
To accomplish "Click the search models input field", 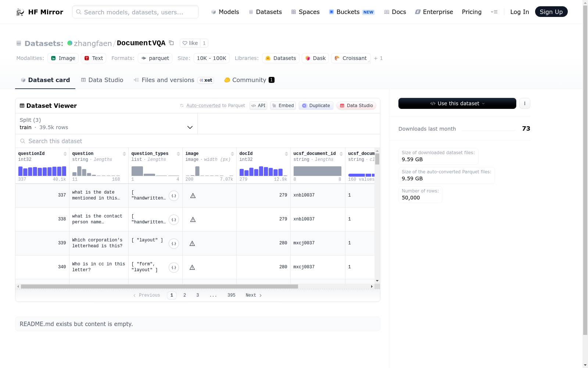I will (x=135, y=12).
